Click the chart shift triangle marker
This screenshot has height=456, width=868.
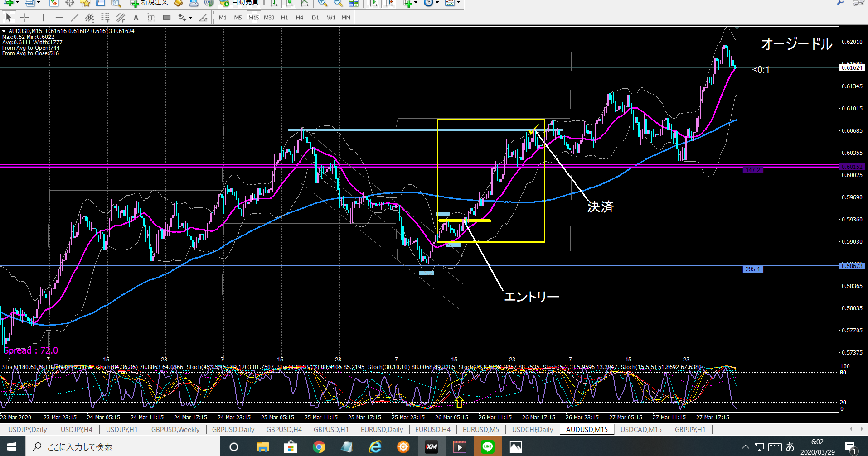click(x=737, y=28)
